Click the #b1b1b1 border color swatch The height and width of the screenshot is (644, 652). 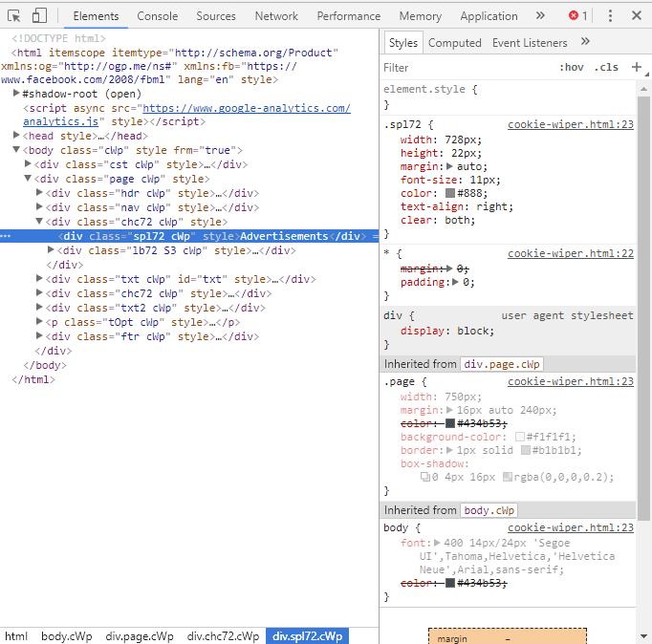526,450
